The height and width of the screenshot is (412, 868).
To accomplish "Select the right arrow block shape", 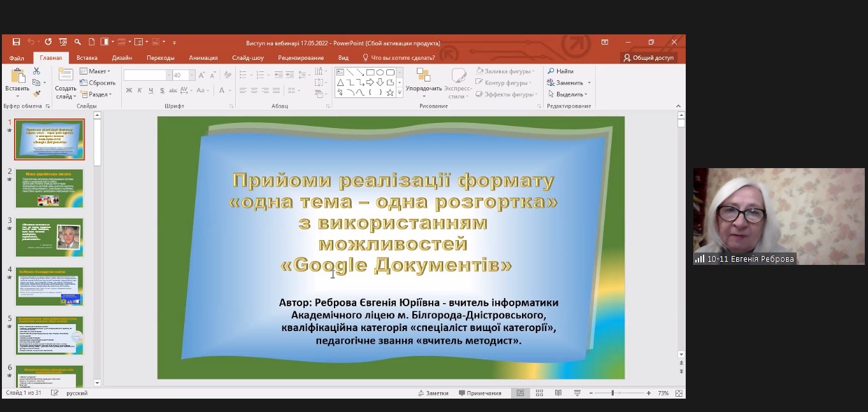I will (370, 82).
